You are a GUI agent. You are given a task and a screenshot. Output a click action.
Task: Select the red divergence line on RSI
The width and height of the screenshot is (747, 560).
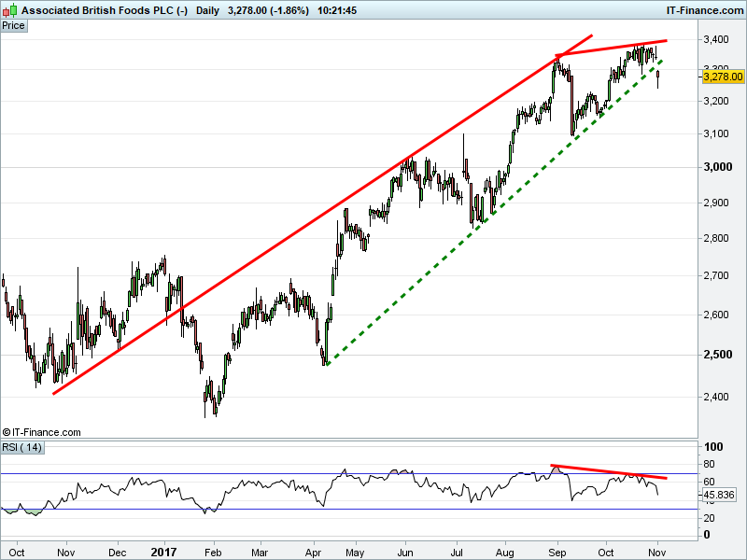[609, 471]
